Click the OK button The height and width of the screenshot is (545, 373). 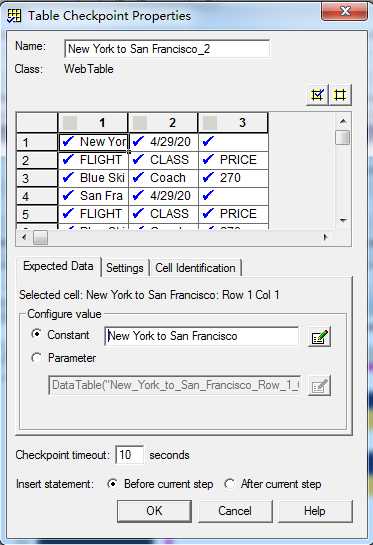click(154, 511)
